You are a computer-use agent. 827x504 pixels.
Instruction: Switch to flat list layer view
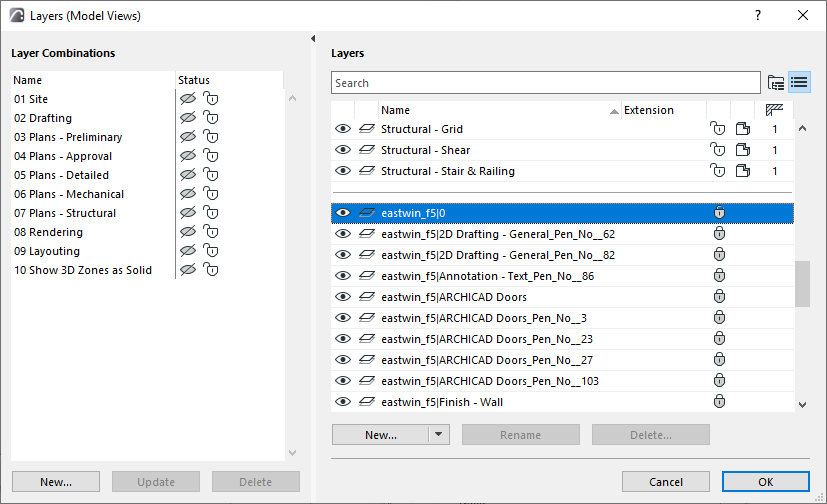point(799,83)
